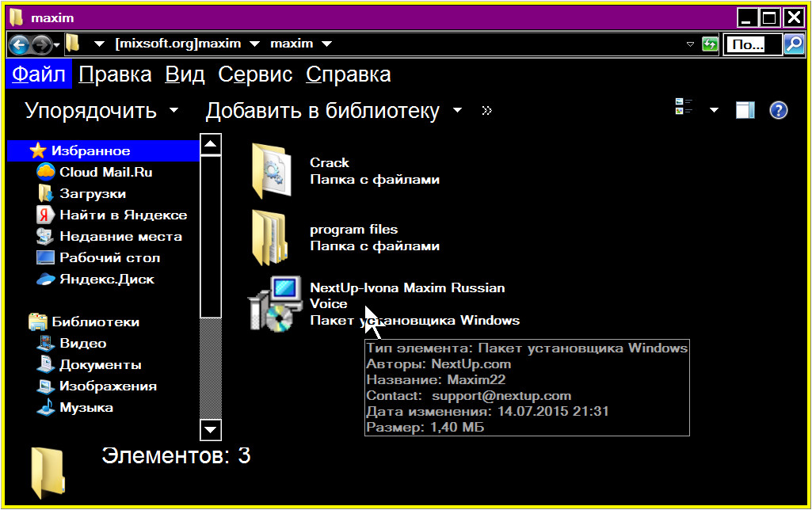Click the folder icon in address bar
The image size is (812, 510).
tap(73, 44)
